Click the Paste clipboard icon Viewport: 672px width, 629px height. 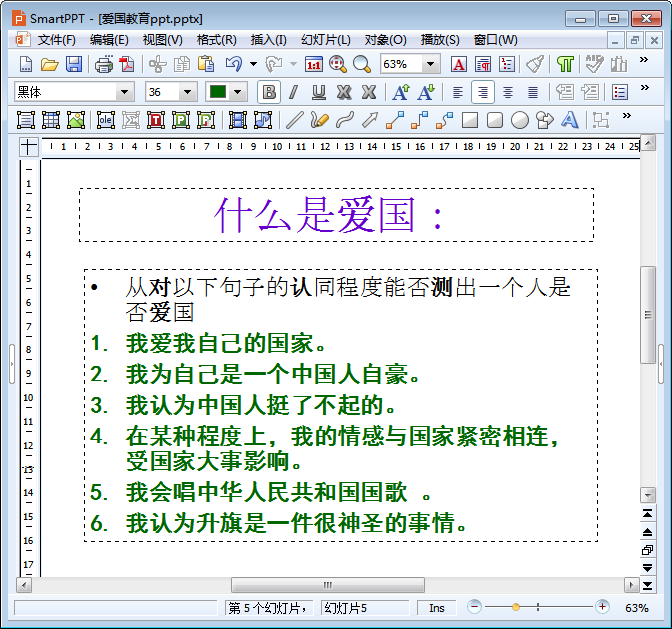click(x=206, y=64)
